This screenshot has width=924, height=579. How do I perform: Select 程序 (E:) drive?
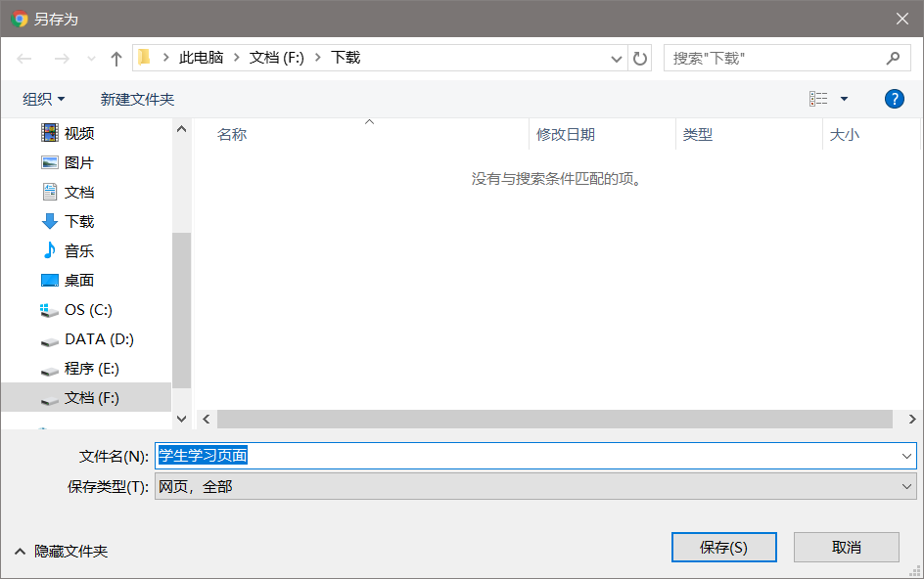tap(91, 369)
